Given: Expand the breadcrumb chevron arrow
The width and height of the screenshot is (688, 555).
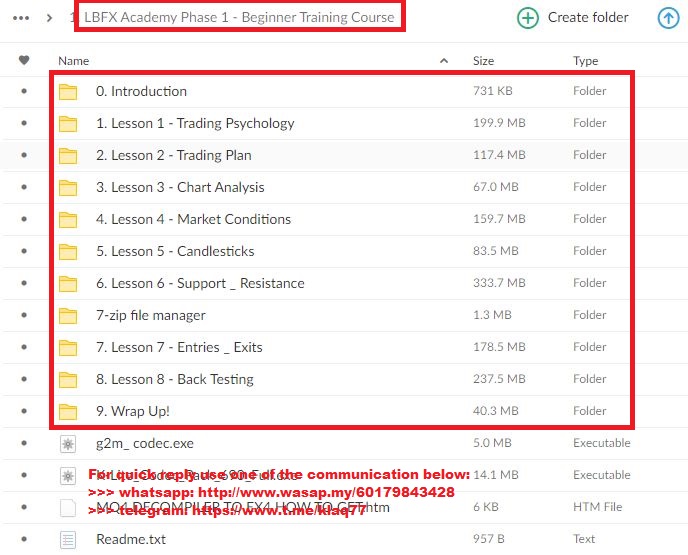Looking at the screenshot, I should (x=50, y=18).
